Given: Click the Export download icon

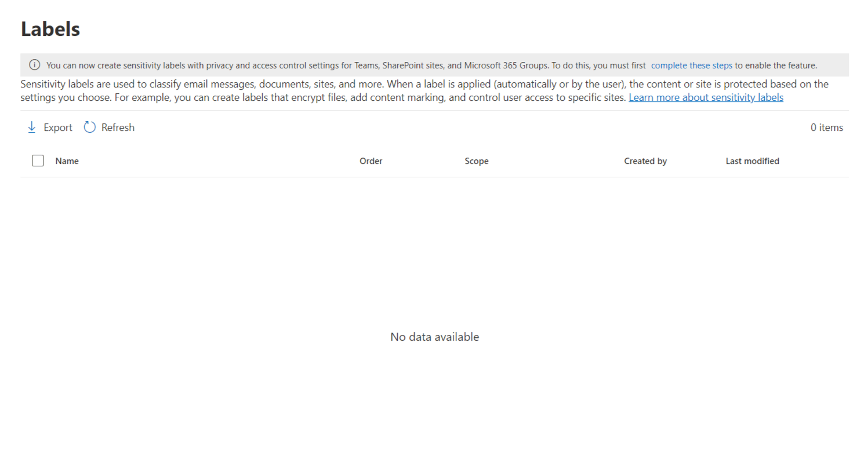Looking at the screenshot, I should [32, 127].
